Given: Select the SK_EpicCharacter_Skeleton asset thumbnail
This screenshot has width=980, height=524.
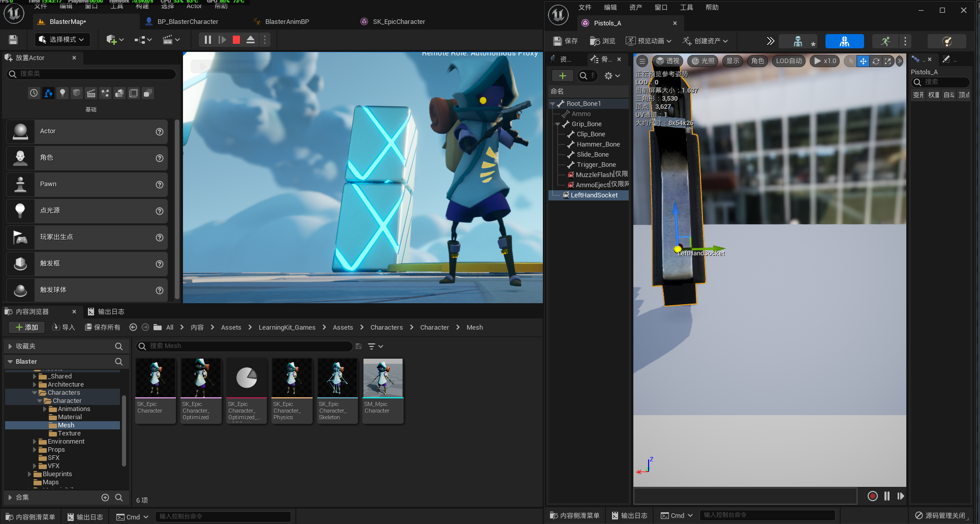Looking at the screenshot, I should tap(338, 391).
